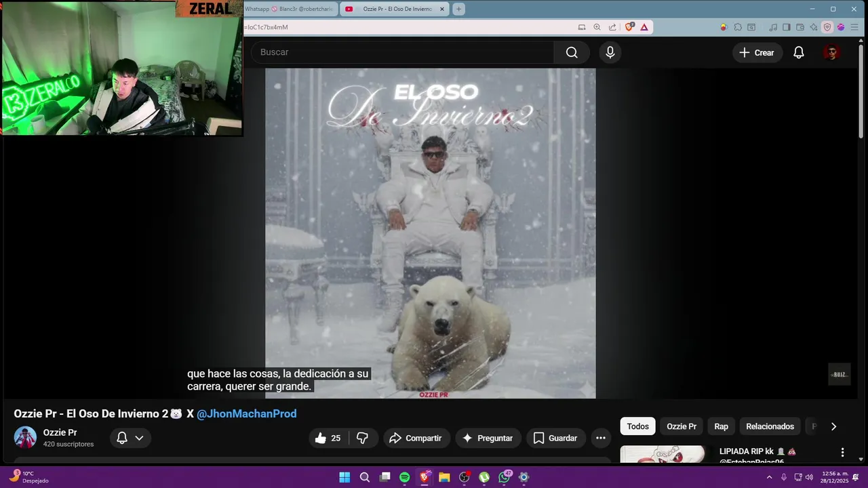Viewport: 868px width, 488px height.
Task: Open YouTube notifications bell in header
Action: coord(799,52)
